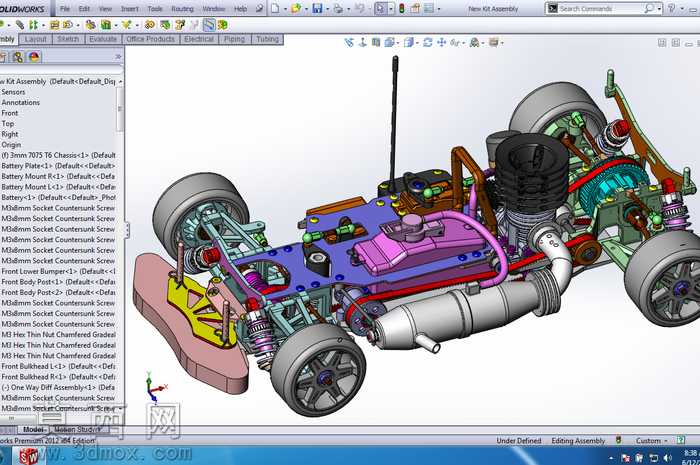This screenshot has height=465, width=700.
Task: Select Front Bulkhead L<1> in tree
Action: 58,366
